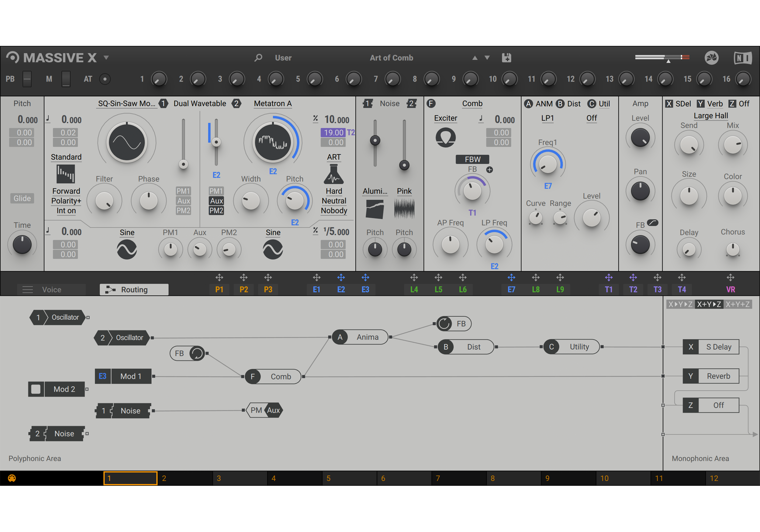
Task: Click the drag handle above L4 modulator
Action: click(x=414, y=278)
